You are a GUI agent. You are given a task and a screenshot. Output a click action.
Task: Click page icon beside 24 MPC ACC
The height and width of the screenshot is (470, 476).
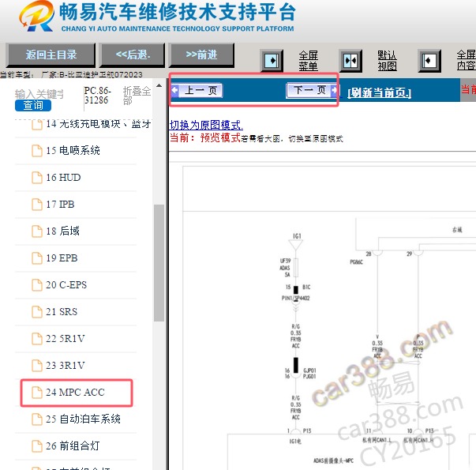pyautogui.click(x=37, y=393)
